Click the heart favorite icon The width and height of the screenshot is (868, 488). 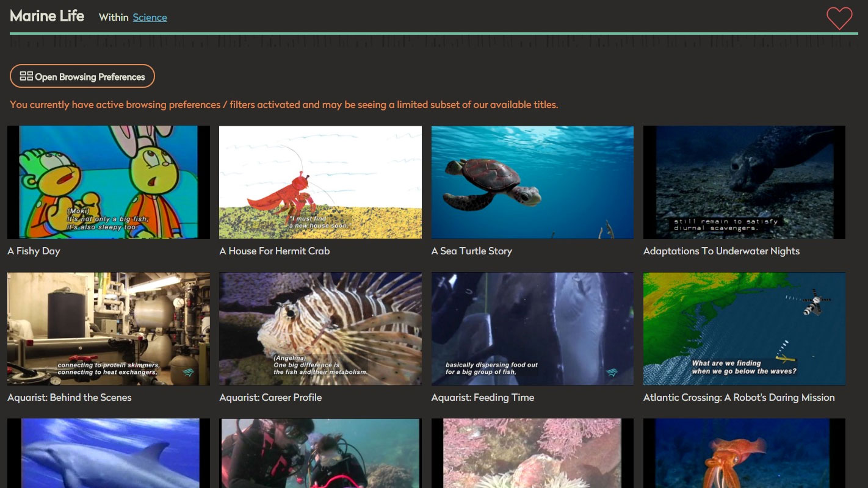coord(839,18)
